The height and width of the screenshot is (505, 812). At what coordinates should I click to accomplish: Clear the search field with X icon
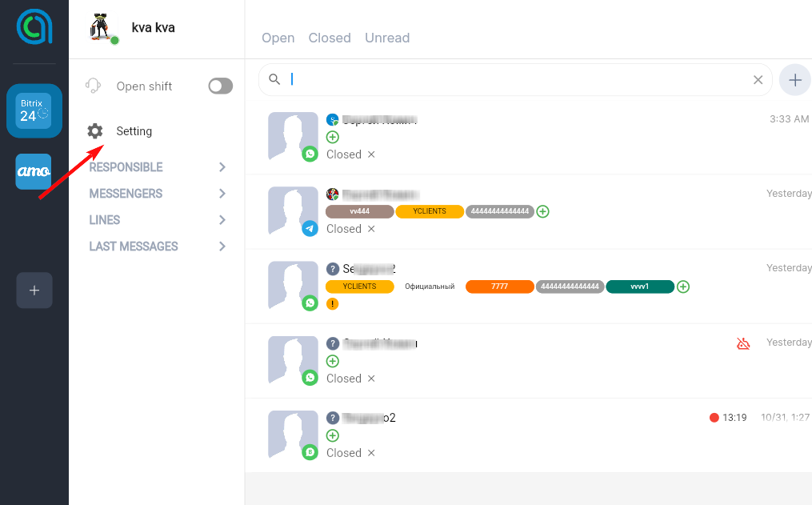(x=758, y=79)
